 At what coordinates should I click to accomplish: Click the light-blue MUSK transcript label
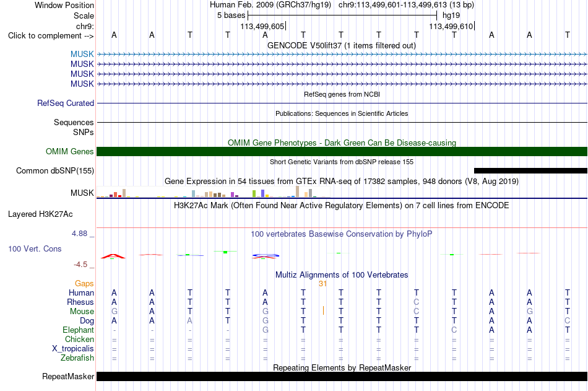pos(82,54)
